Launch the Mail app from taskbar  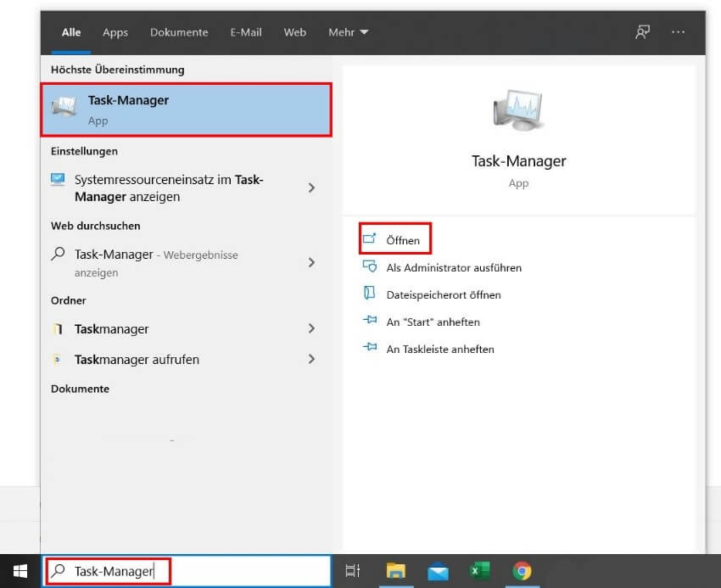438,571
